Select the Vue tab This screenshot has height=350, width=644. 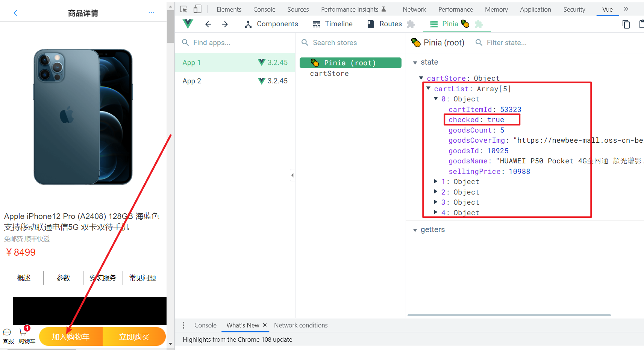tap(608, 9)
